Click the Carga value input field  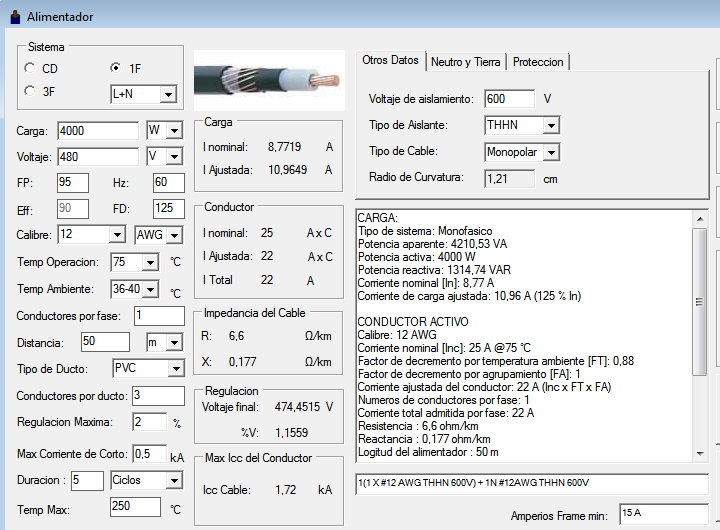pyautogui.click(x=98, y=131)
